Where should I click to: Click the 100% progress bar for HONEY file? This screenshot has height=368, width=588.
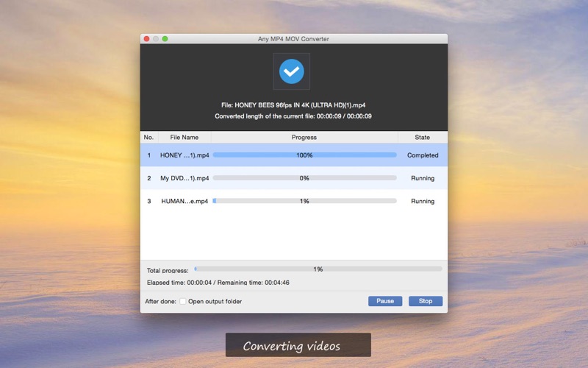[x=304, y=155]
